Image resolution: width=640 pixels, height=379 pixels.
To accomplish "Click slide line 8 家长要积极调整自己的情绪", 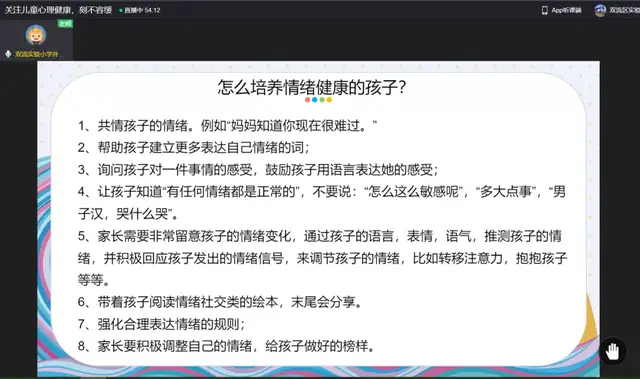I will [226, 346].
